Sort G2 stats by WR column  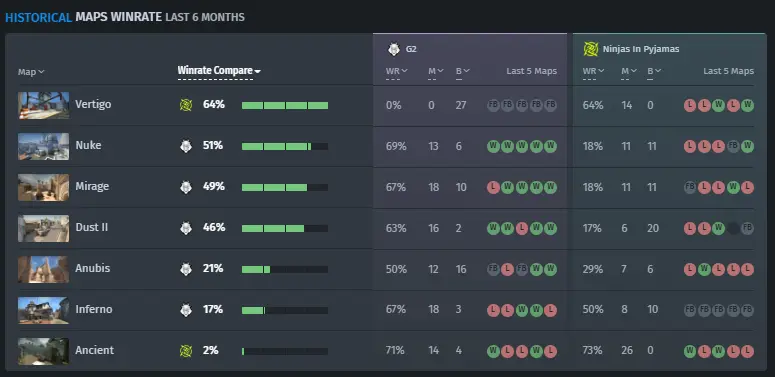[396, 71]
